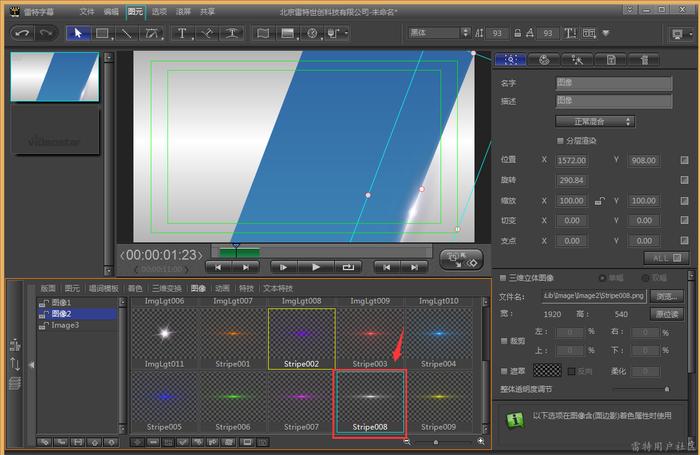700x455 pixels.
Task: Click the play button
Action: (x=316, y=267)
